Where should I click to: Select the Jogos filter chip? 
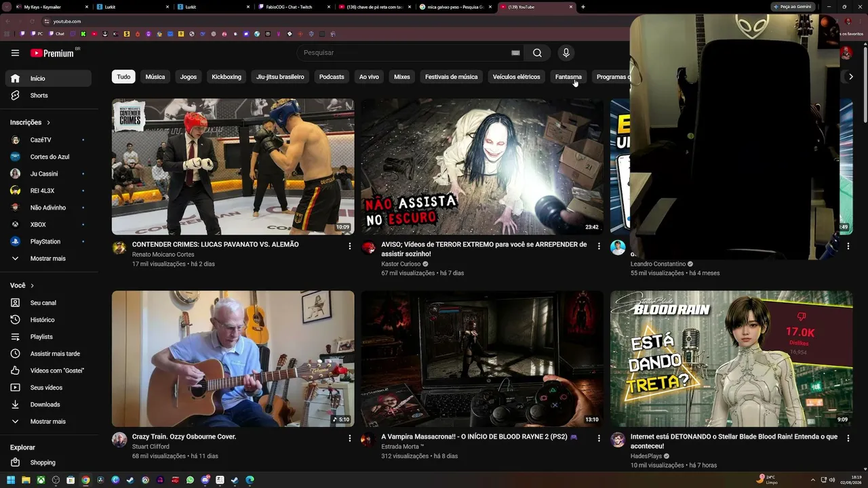(189, 77)
